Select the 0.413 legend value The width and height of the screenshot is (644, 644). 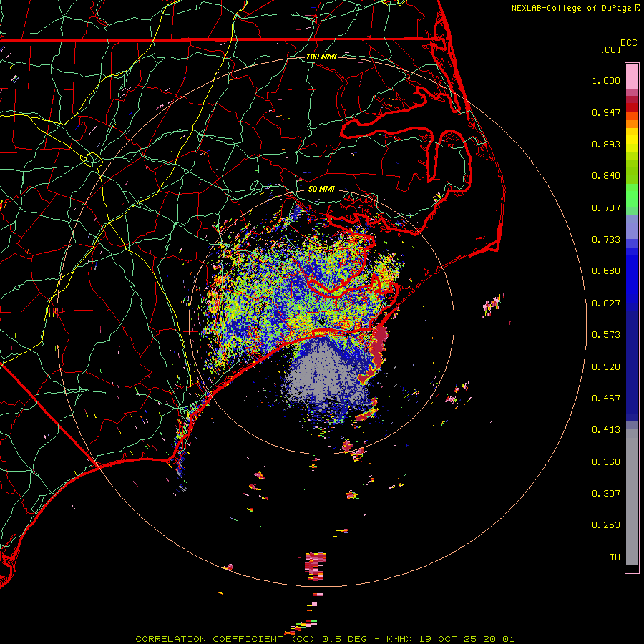[x=606, y=430]
